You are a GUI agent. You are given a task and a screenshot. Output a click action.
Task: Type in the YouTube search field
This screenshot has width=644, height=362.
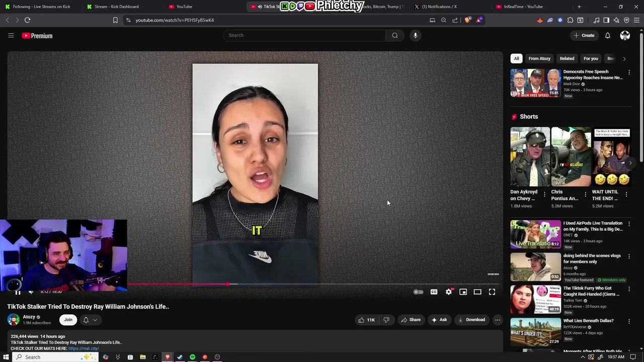(304, 35)
